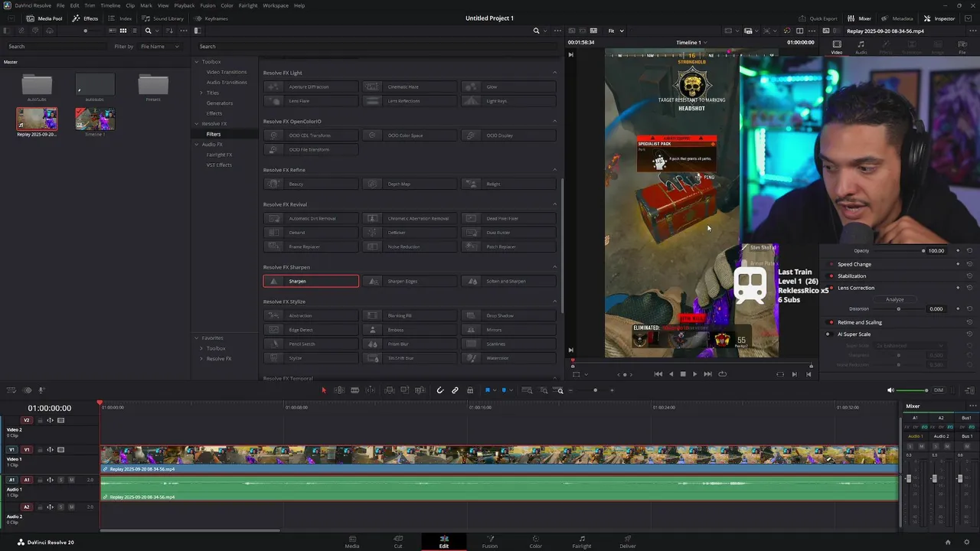Click the volume slider next to DIM
This screenshot has height=551, width=980.
913,390
